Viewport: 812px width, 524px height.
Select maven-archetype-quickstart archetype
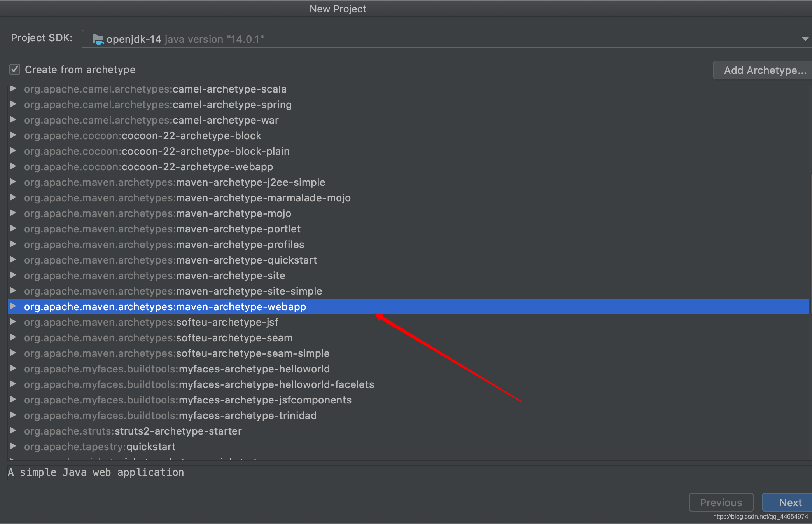pyautogui.click(x=170, y=260)
